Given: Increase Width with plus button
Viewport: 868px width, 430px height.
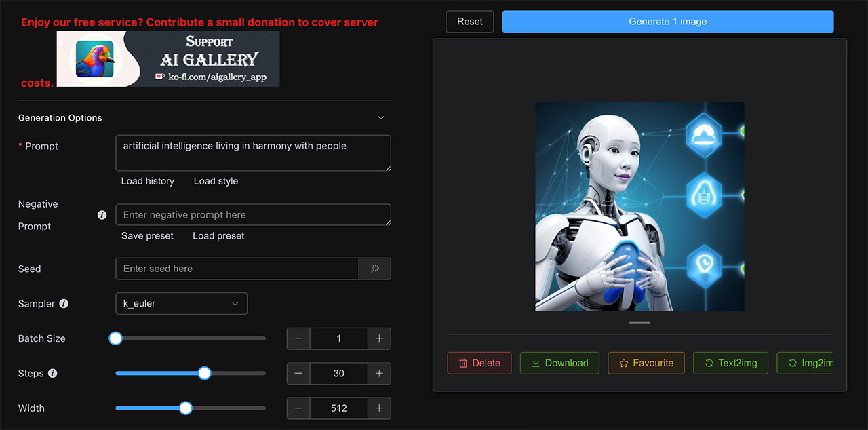Looking at the screenshot, I should [x=379, y=408].
